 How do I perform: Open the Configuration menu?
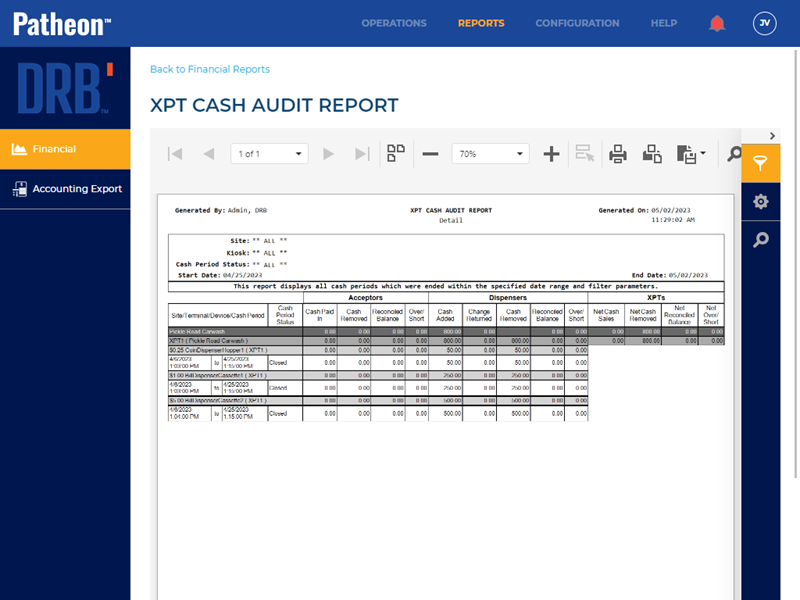click(577, 23)
